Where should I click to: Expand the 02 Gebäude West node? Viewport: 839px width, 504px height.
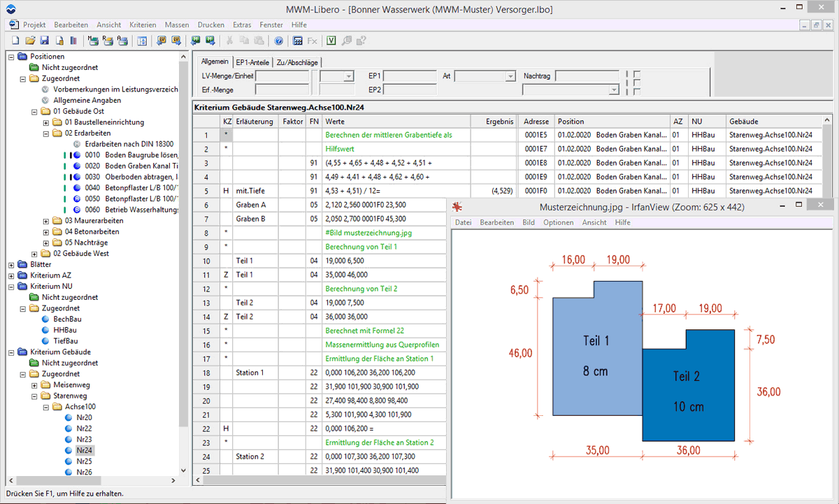point(34,254)
